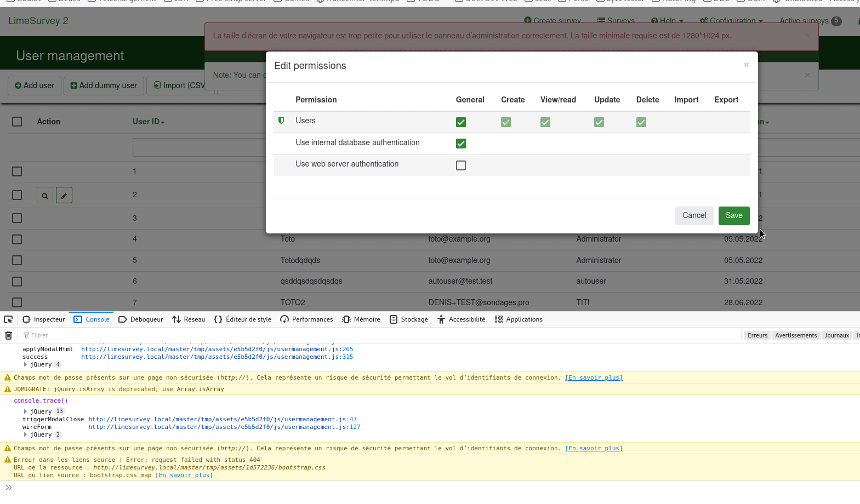Save the edited permissions
860x504 pixels.
(733, 215)
